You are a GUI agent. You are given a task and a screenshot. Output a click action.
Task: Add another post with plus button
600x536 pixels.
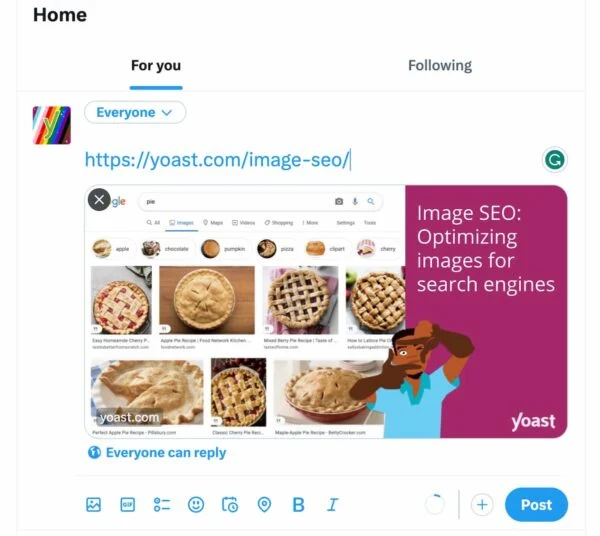(482, 505)
